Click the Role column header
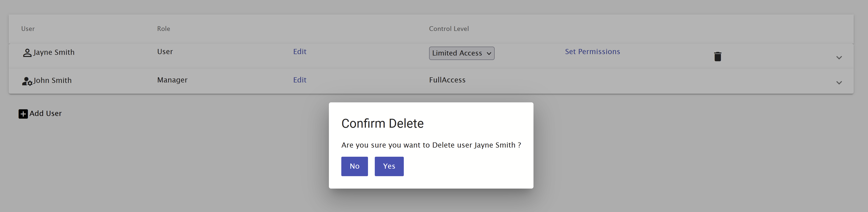This screenshot has width=868, height=212. (163, 29)
